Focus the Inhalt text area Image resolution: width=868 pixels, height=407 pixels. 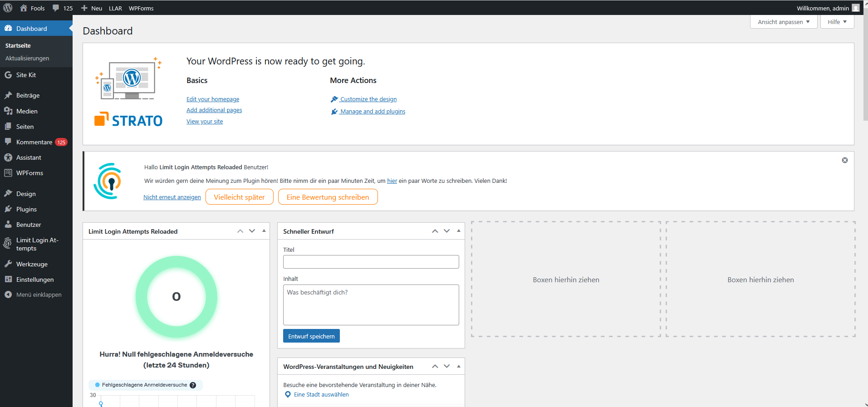click(371, 305)
